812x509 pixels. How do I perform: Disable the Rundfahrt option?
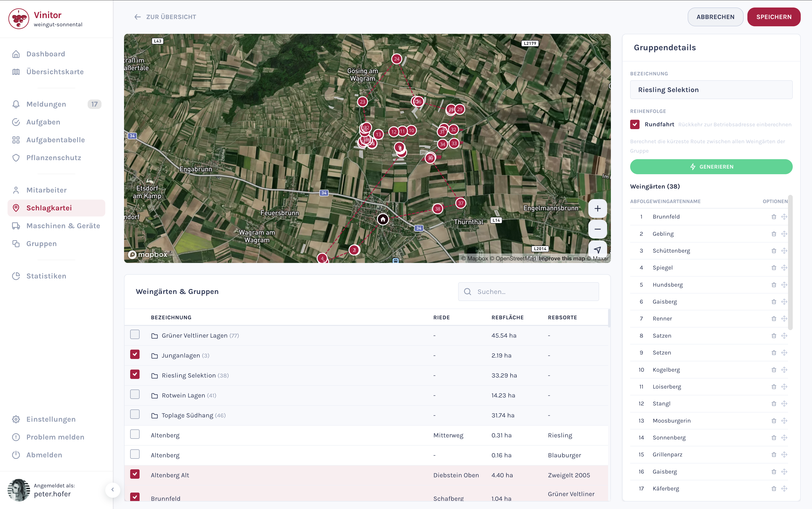[x=635, y=124]
